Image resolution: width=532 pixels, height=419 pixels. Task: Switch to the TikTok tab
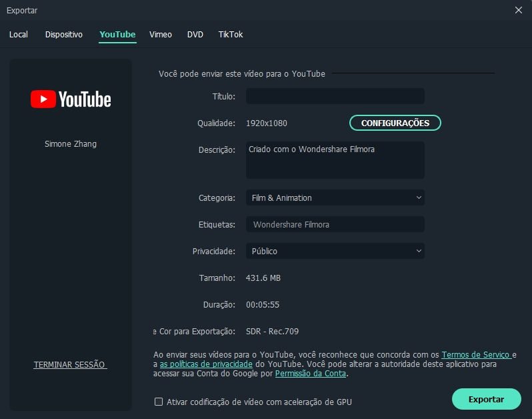231,34
